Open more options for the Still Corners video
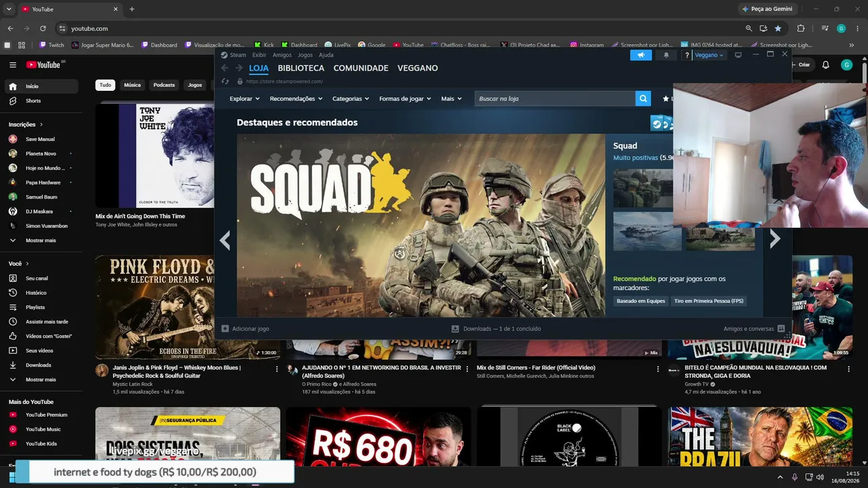The image size is (868, 488). pos(658,369)
